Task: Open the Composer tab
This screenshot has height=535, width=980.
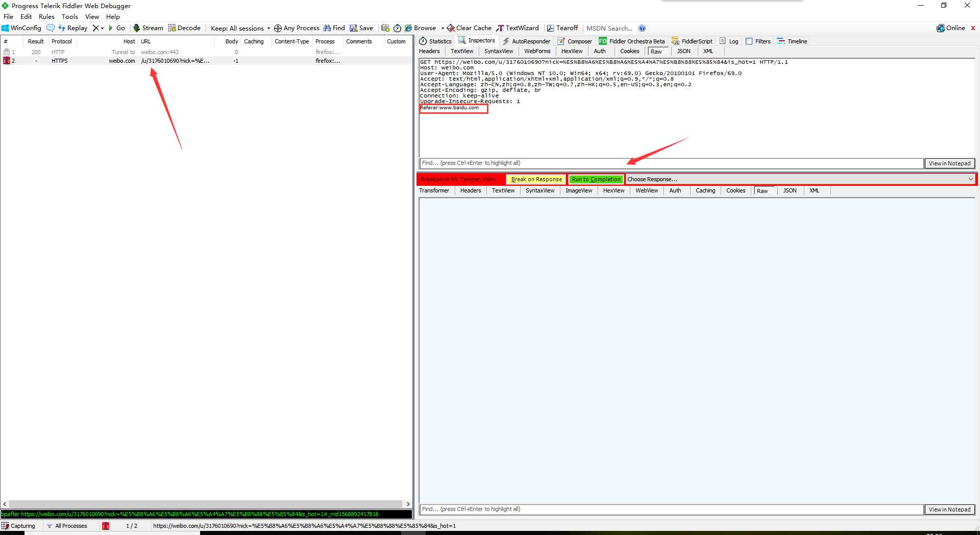Action: [x=575, y=41]
